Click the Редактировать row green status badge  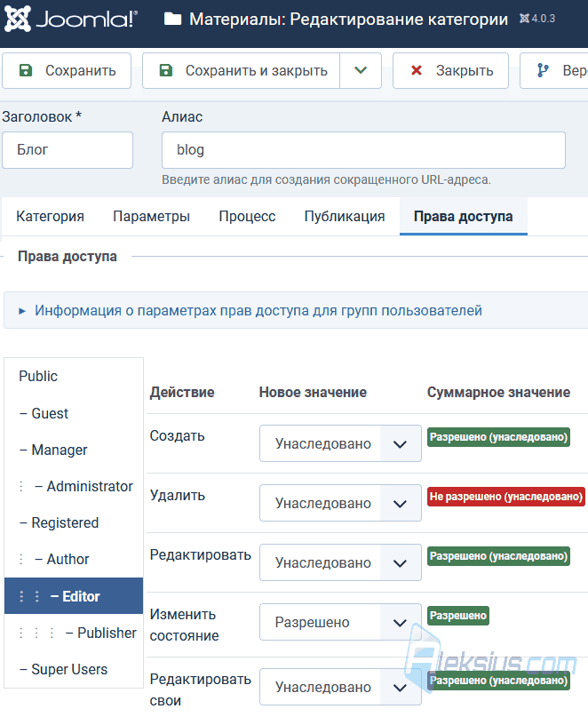point(498,556)
